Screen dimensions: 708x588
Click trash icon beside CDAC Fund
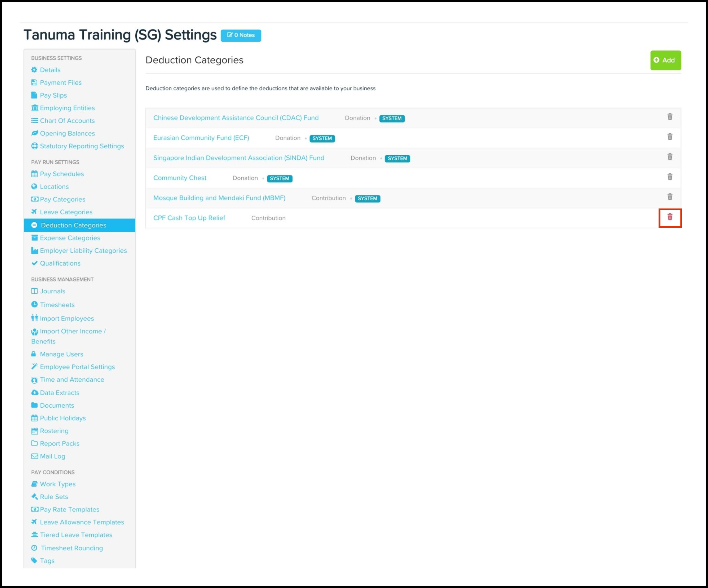[x=670, y=117]
